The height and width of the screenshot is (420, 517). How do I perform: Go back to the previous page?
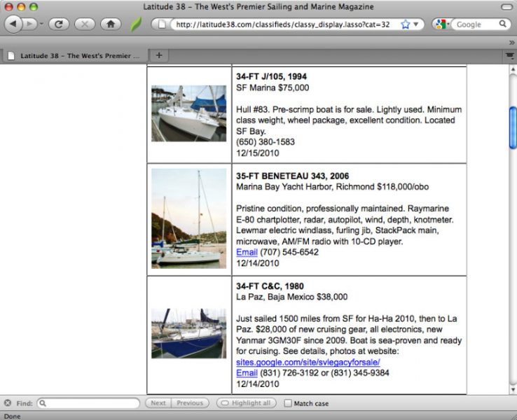pyautogui.click(x=13, y=24)
